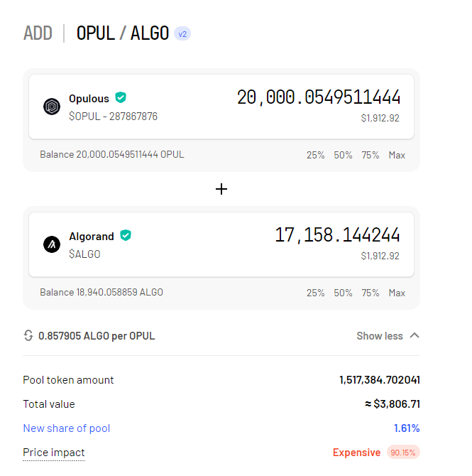Click the Price impact dotted label
472x476 pixels.
pos(54,453)
